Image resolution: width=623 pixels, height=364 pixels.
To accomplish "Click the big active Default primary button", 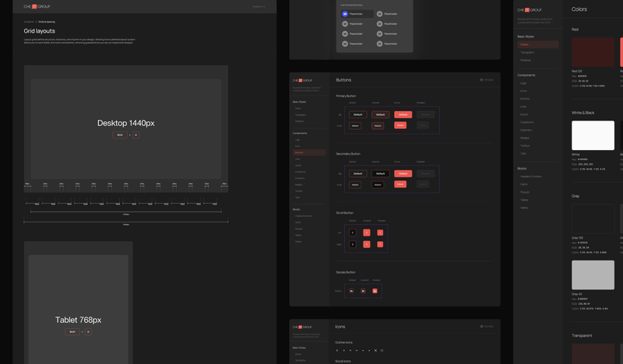I will pos(403,114).
